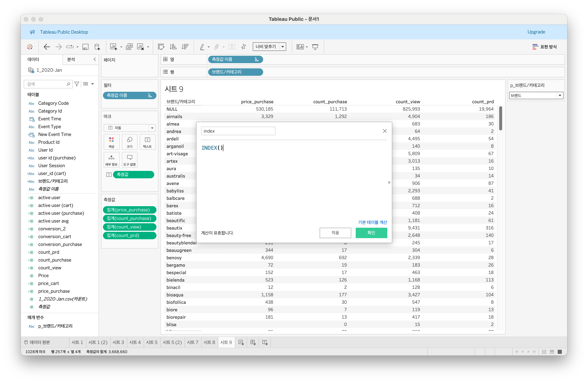Screen dimensions: 588x383
Task: Collapse the data pane with left chevron
Action: coord(95,59)
